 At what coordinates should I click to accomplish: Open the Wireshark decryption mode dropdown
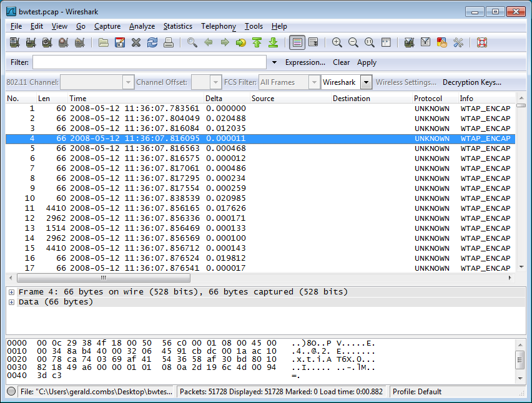366,82
